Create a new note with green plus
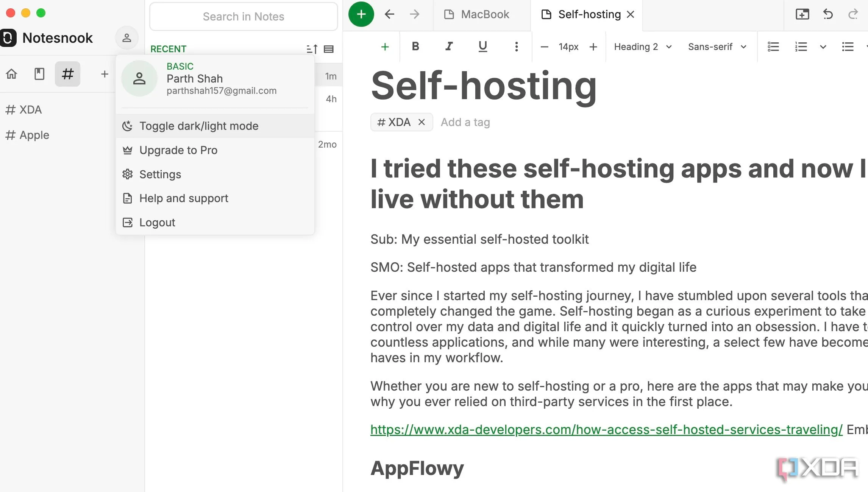The image size is (868, 492). click(x=361, y=14)
